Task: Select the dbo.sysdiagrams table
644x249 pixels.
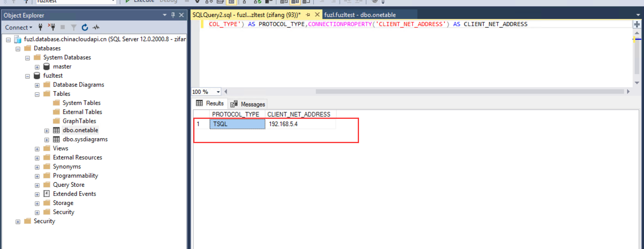Action: click(x=85, y=139)
